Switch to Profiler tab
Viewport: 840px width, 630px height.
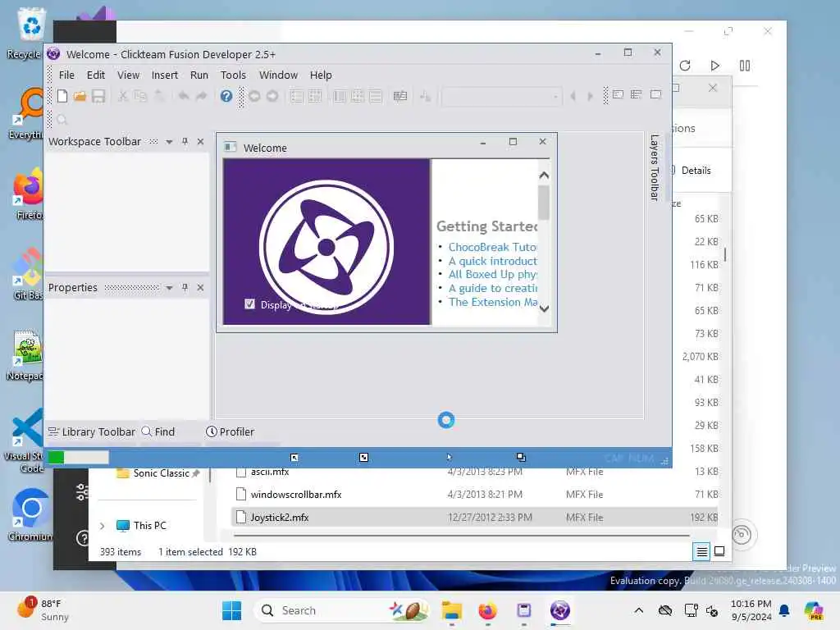(230, 431)
